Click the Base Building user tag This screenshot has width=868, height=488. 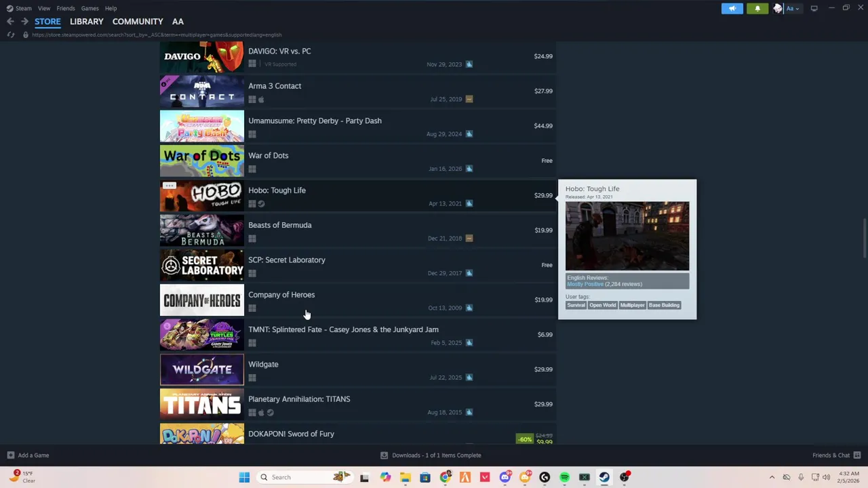coord(664,305)
